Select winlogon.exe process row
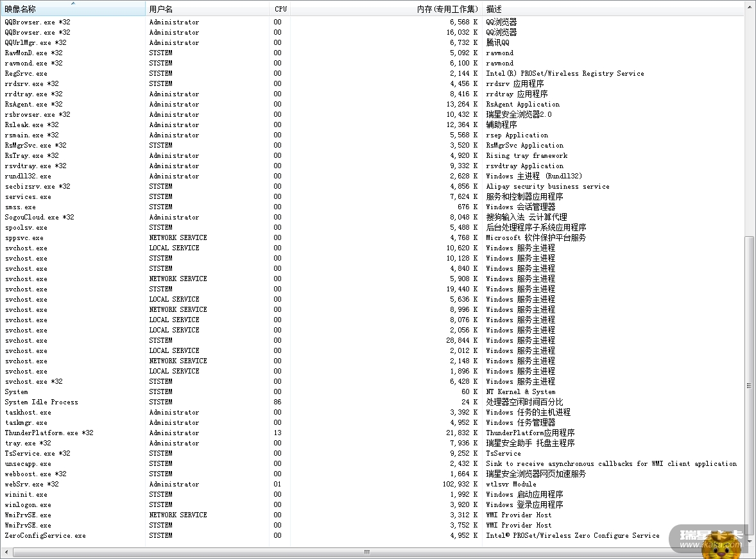The width and height of the screenshot is (756, 559). pyautogui.click(x=372, y=505)
